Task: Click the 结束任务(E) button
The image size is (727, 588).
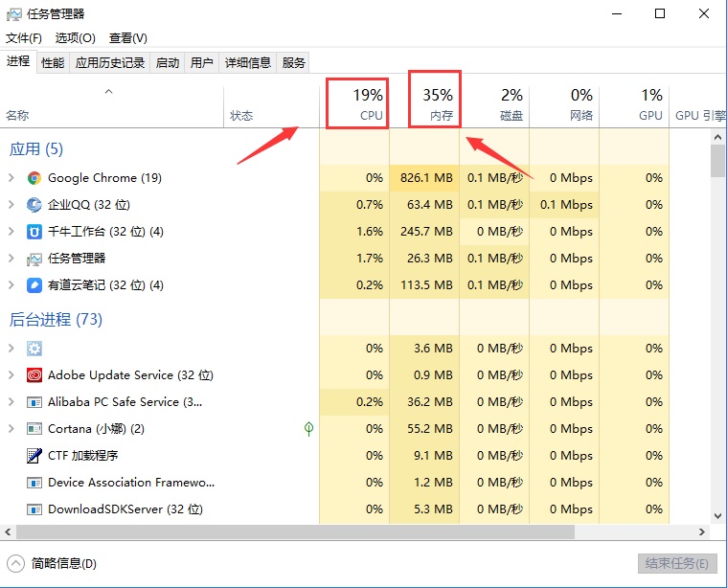Action: point(677,563)
